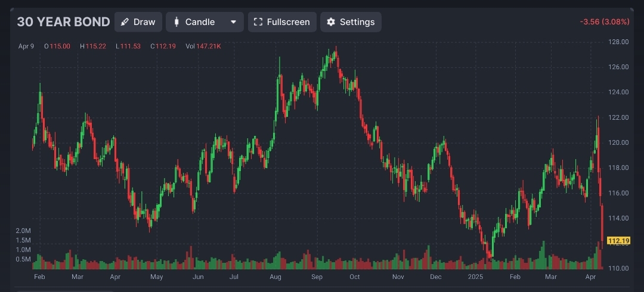Viewport: 644px width, 292px height.
Task: Click the yellow 112.19 price label
Action: (618, 241)
